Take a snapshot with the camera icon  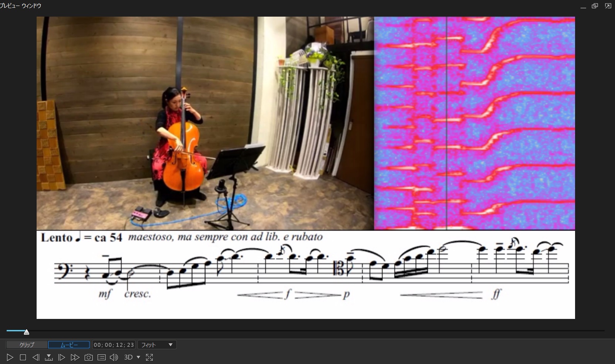pos(88,357)
